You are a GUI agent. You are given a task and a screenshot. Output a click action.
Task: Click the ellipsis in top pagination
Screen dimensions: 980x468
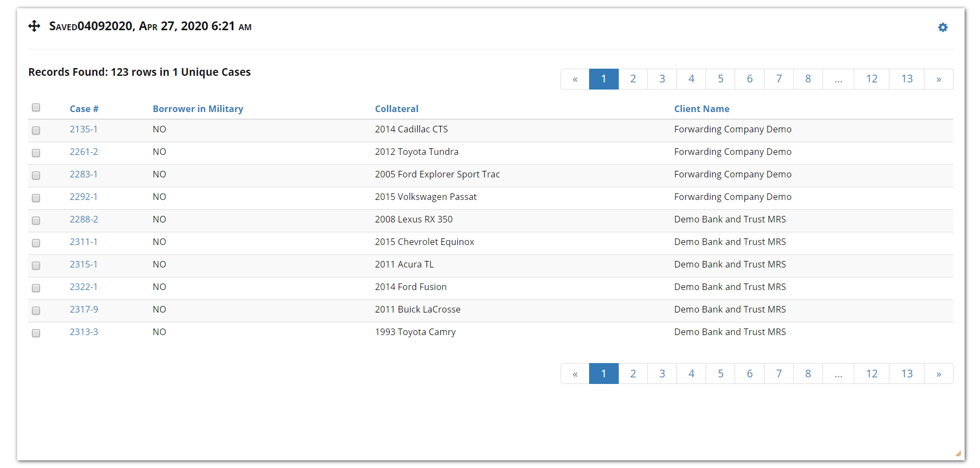pyautogui.click(x=838, y=79)
